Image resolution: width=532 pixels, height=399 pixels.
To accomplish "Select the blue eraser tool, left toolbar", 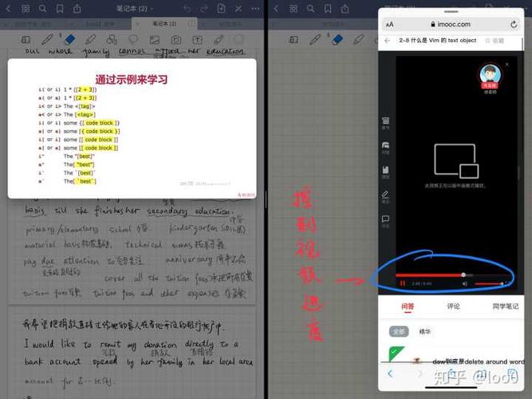I will (x=69, y=39).
